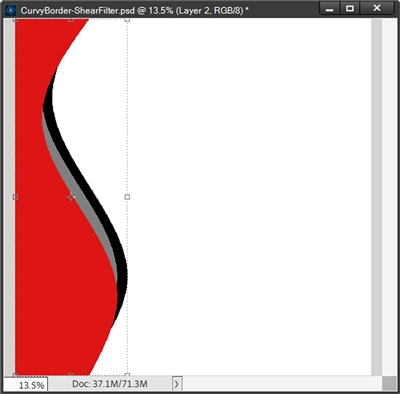Viewport: 400px width, 394px height.
Task: Close the CurvyBorder-ShearFilter.psd document window
Action: click(377, 8)
